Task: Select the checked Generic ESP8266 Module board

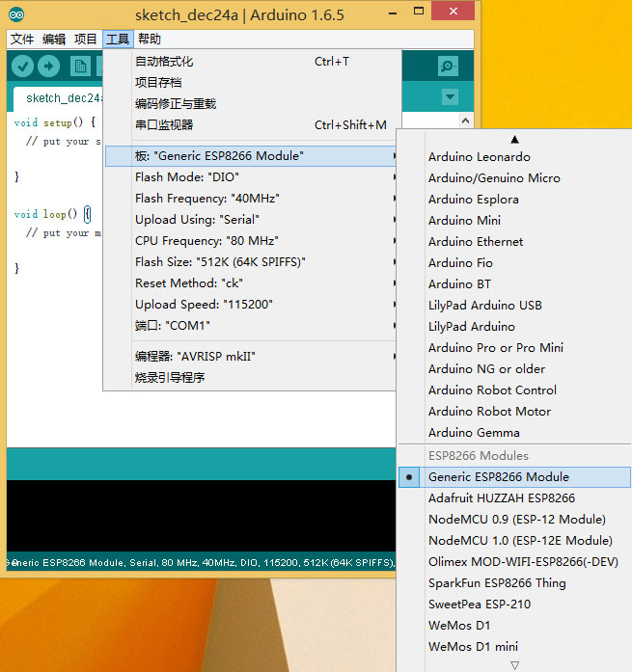Action: [x=515, y=477]
